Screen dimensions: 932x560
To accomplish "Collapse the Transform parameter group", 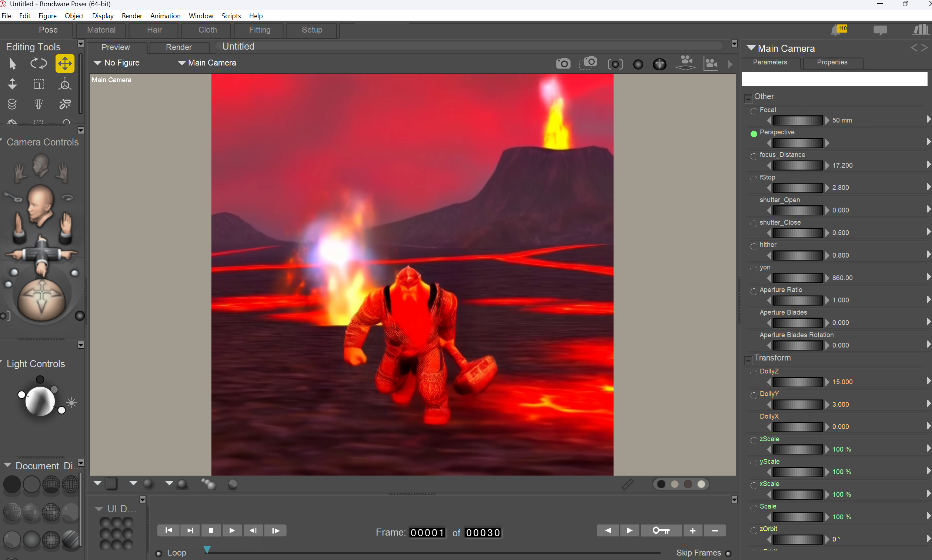I will point(748,360).
